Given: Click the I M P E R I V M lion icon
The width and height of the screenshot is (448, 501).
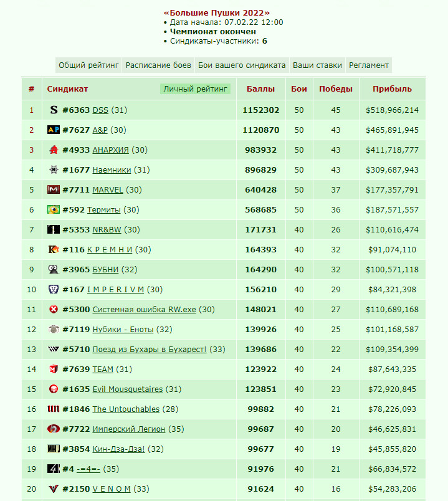Looking at the screenshot, I should (x=54, y=289).
